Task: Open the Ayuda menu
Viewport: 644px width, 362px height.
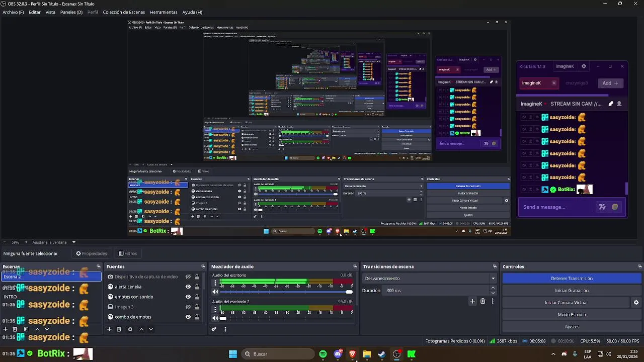Action: tap(192, 12)
